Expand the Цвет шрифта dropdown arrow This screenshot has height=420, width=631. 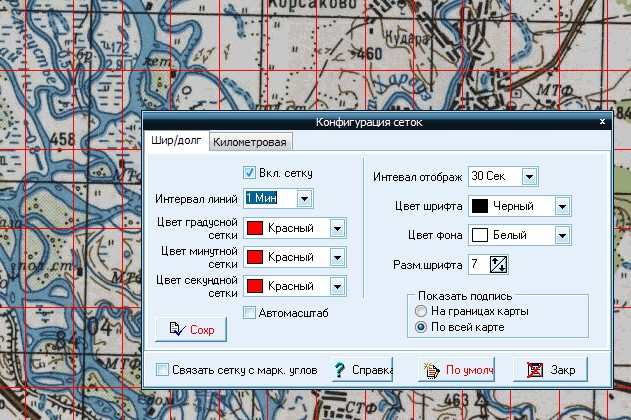[563, 207]
